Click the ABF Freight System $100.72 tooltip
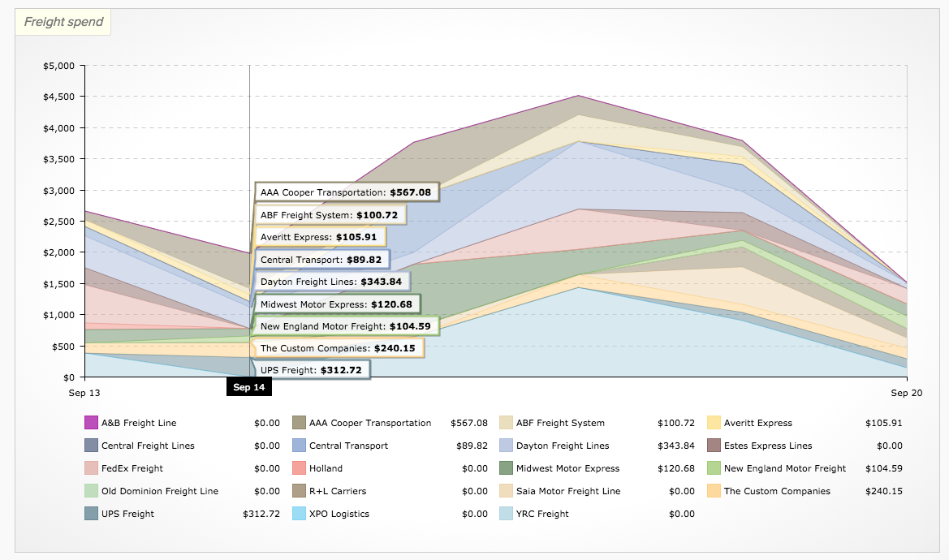Image resolution: width=949 pixels, height=560 pixels. 330,215
